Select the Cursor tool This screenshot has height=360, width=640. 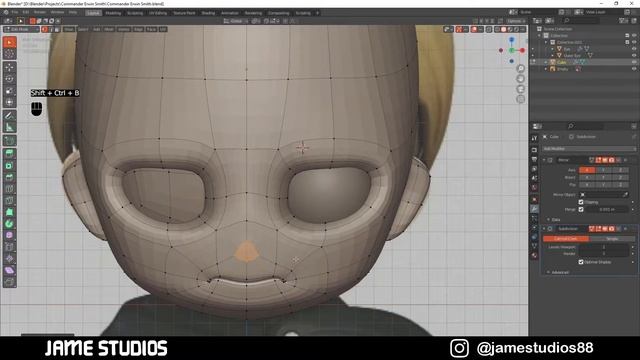pyautogui.click(x=9, y=54)
